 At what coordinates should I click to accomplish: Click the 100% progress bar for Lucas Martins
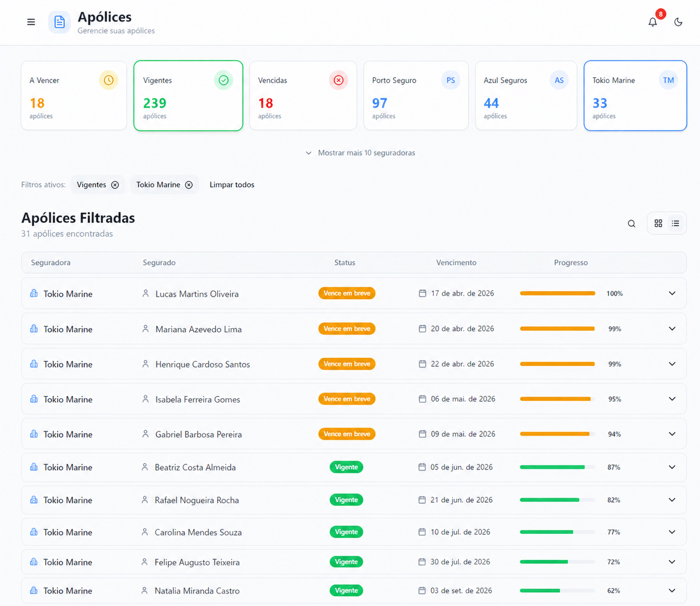[558, 293]
